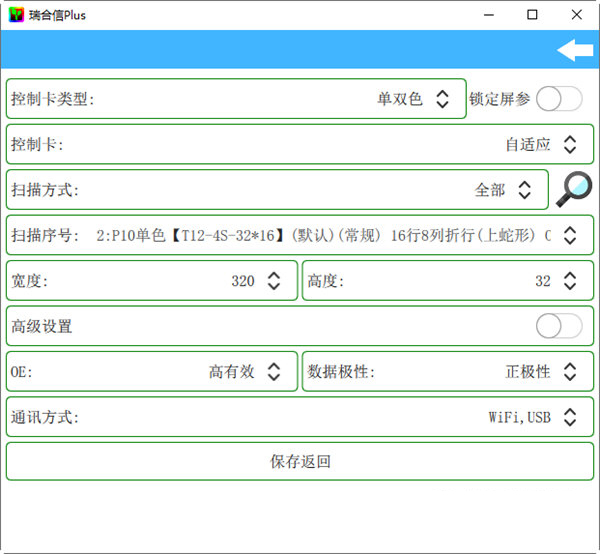Screen dimensions: 600x554
Task: Expand the 控制卡 自适应 dropdown
Action: (570, 144)
